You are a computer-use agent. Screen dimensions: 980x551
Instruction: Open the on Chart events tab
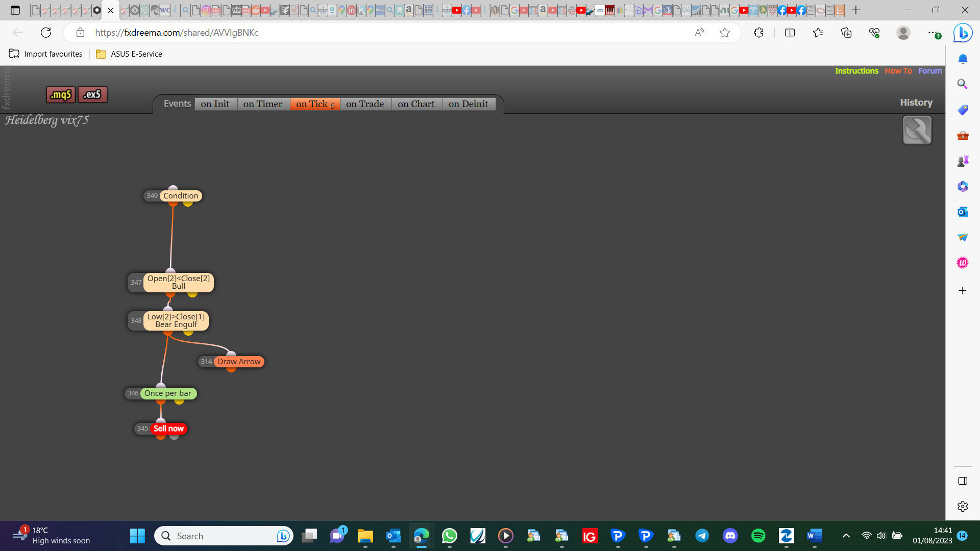coord(416,104)
